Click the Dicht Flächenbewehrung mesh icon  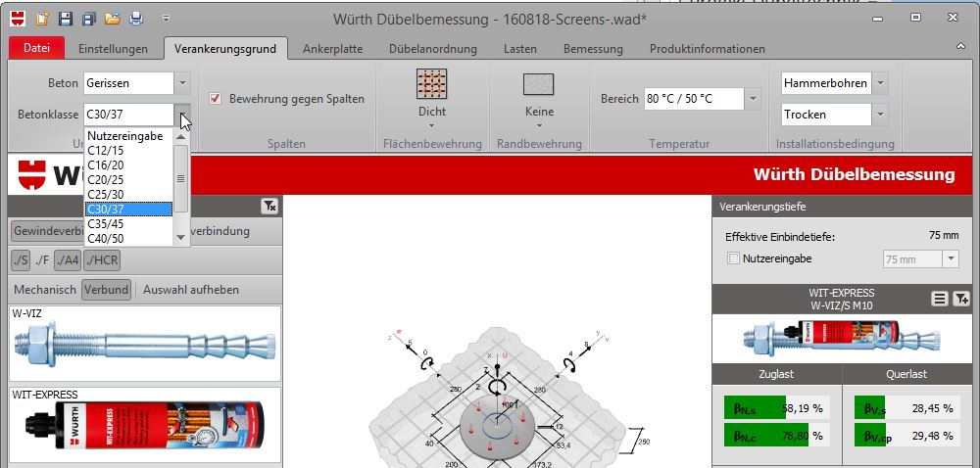tap(432, 84)
